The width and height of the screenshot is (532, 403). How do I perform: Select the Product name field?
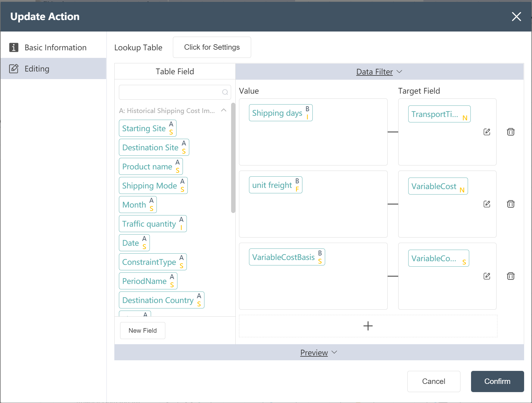(x=151, y=166)
